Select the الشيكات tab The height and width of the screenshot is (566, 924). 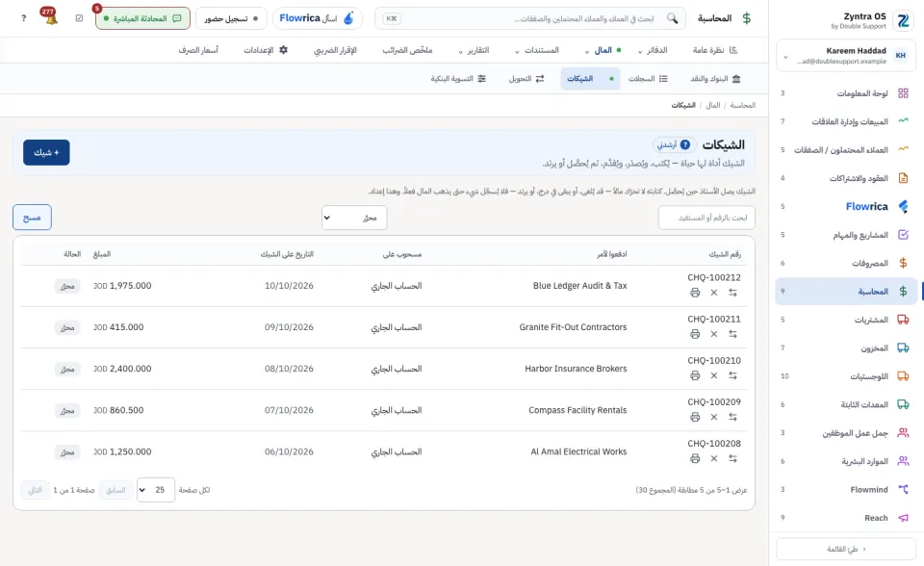pyautogui.click(x=590, y=78)
